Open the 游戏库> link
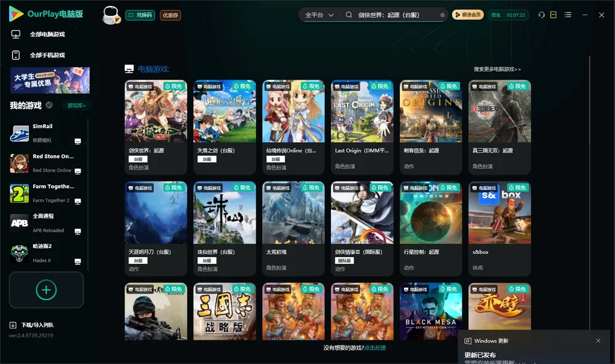 [x=76, y=106]
